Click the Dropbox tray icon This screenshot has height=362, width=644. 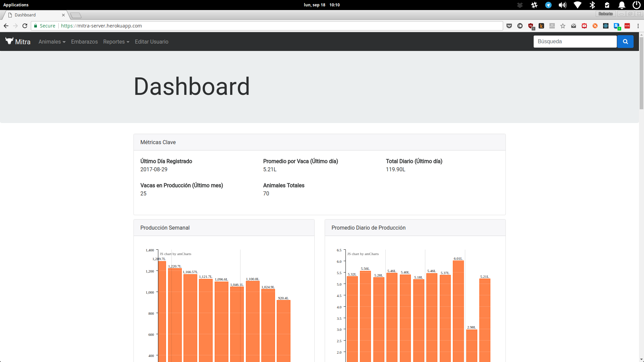point(520,5)
